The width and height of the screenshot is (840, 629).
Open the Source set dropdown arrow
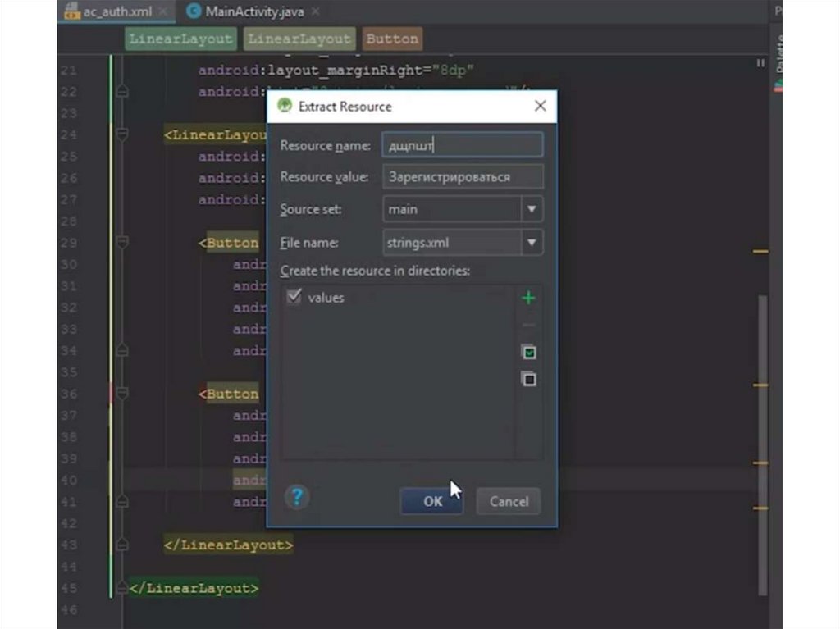pos(532,209)
